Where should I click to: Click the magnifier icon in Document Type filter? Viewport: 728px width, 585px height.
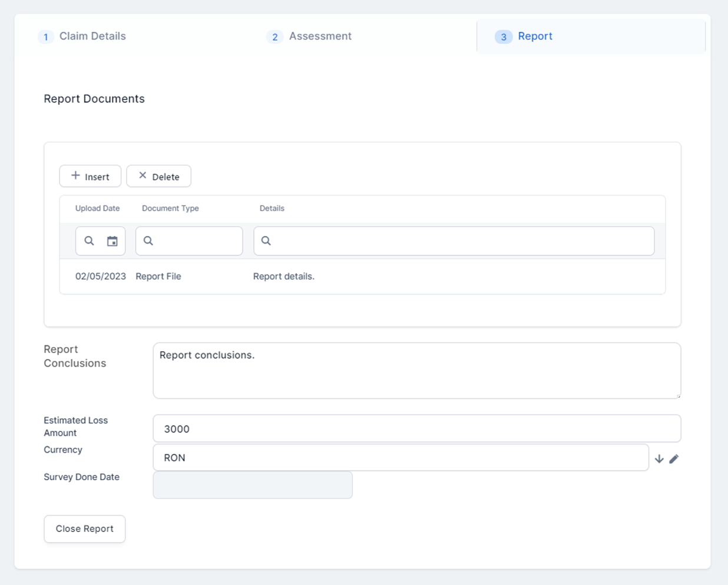pos(148,241)
